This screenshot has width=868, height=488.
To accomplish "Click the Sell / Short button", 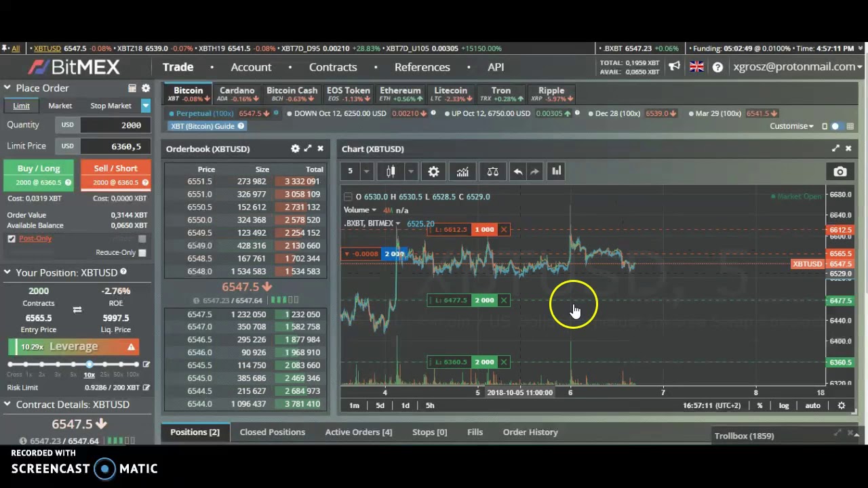I will coord(115,175).
